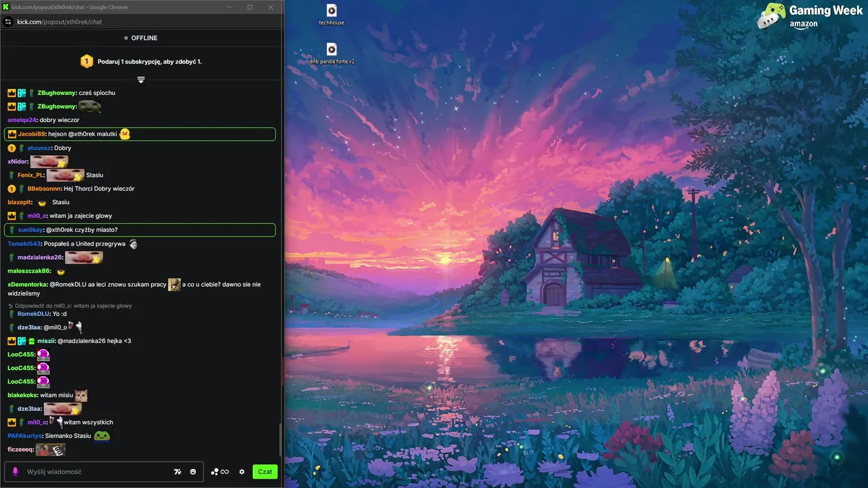Click the purple microphone icon in chat input
The width and height of the screenshot is (868, 488).
15,472
